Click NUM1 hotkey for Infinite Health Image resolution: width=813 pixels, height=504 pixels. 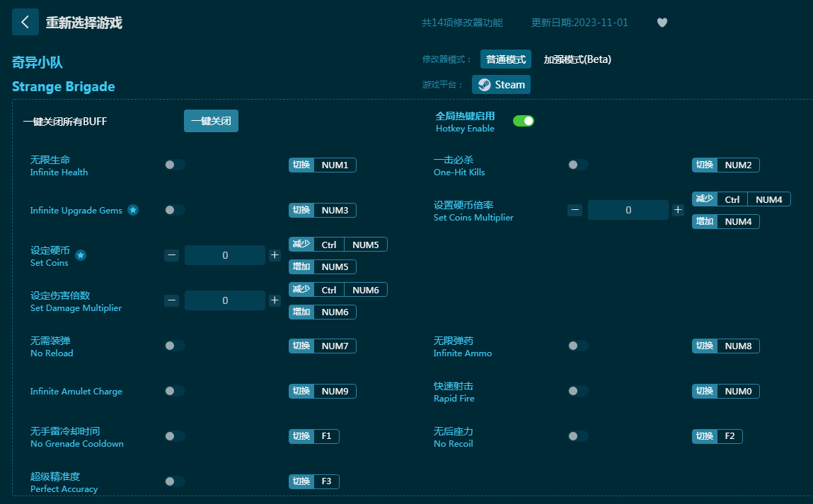click(323, 165)
